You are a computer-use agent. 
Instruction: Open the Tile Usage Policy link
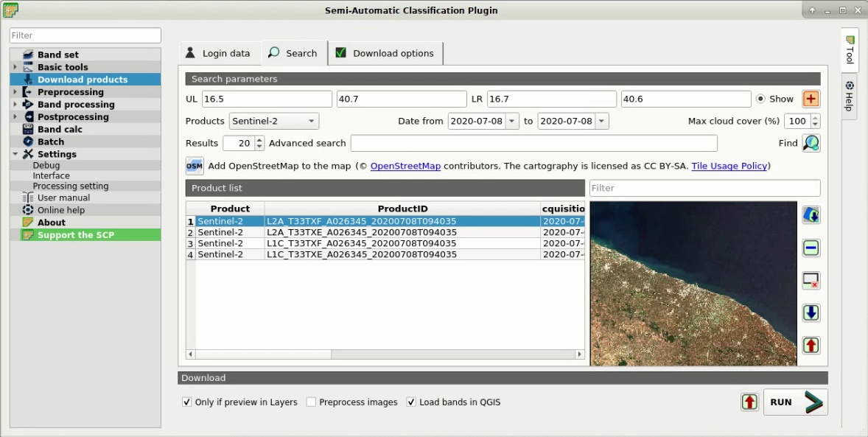[729, 166]
